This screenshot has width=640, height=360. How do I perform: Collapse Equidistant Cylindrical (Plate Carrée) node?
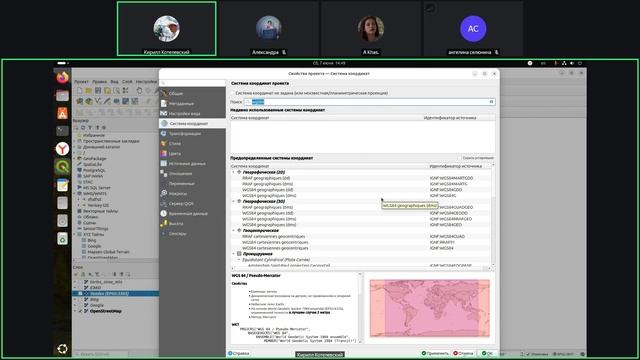[239, 260]
